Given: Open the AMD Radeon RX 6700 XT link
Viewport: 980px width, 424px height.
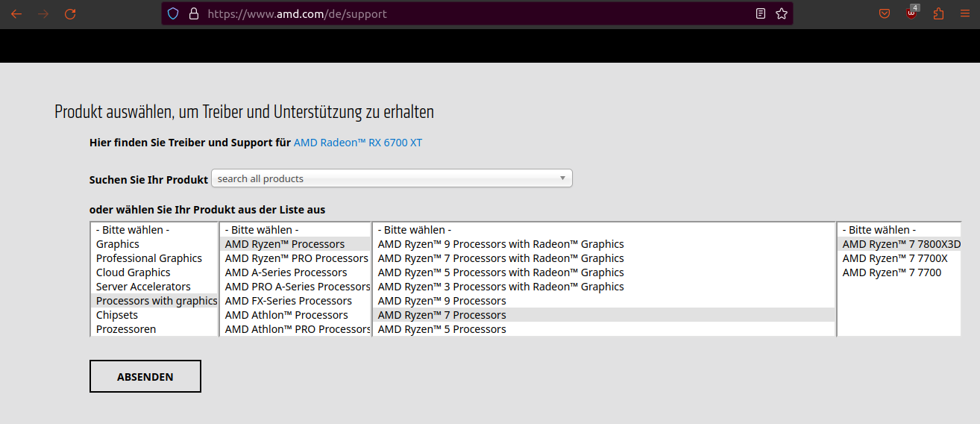Looking at the screenshot, I should click(x=358, y=143).
